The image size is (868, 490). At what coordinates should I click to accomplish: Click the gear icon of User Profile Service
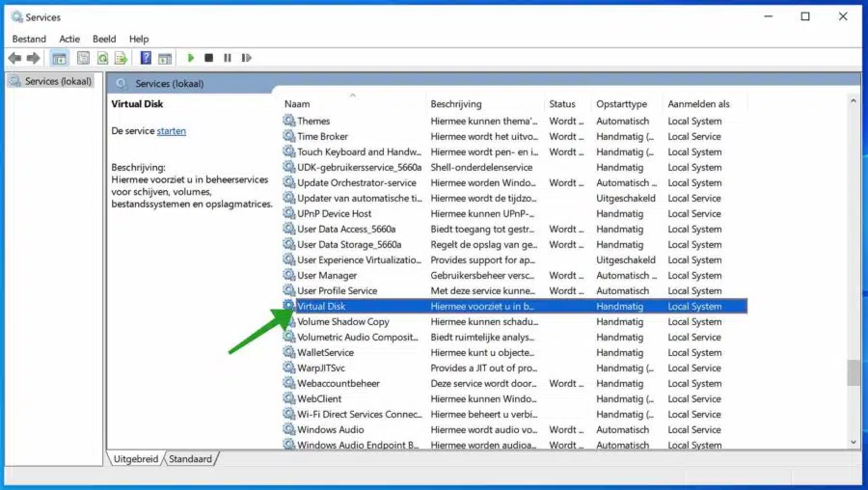point(289,290)
